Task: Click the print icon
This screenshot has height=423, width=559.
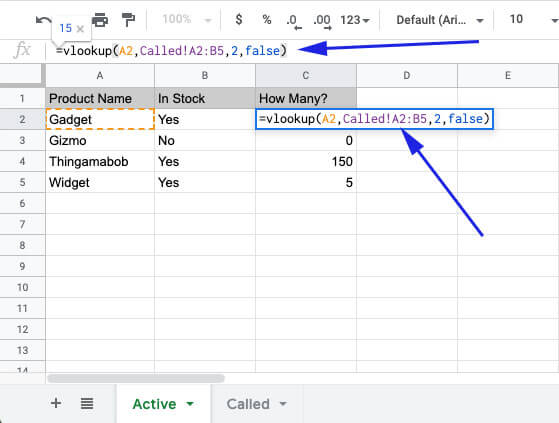Action: pyautogui.click(x=100, y=20)
